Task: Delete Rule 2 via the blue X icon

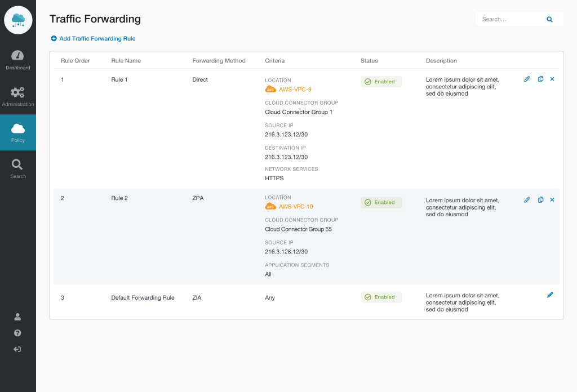Action: point(552,199)
